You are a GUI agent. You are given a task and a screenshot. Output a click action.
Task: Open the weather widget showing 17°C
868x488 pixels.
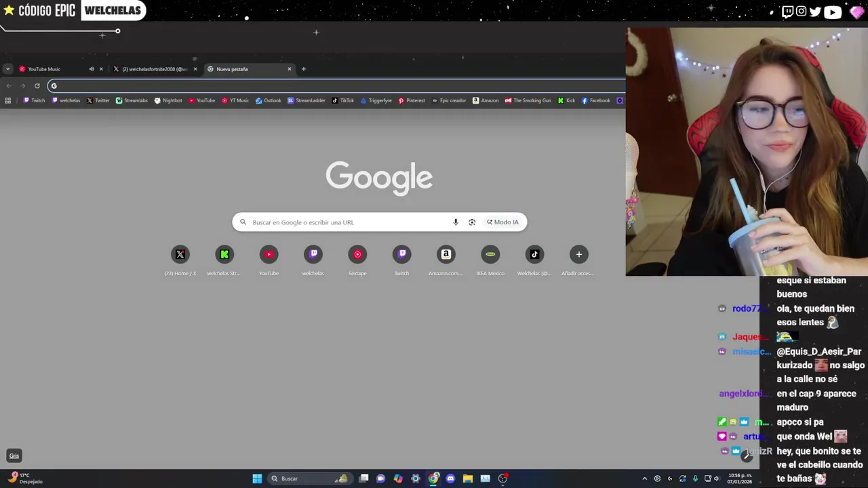25,479
